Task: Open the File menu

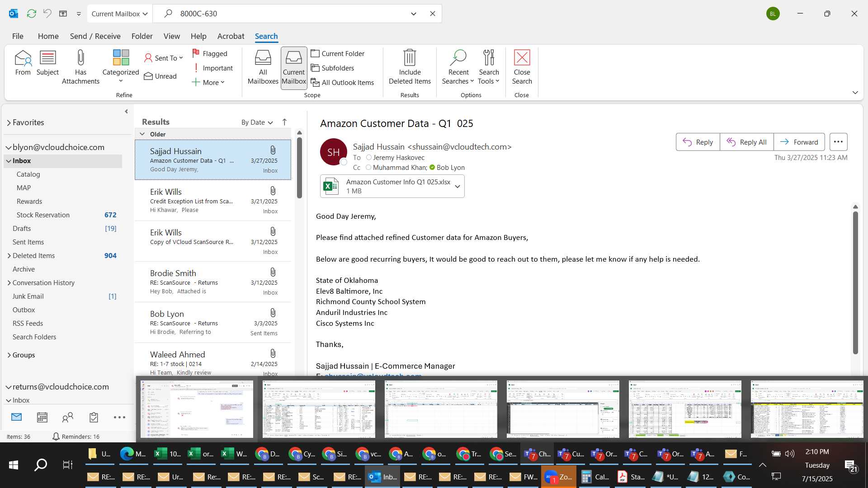Action: pos(18,36)
